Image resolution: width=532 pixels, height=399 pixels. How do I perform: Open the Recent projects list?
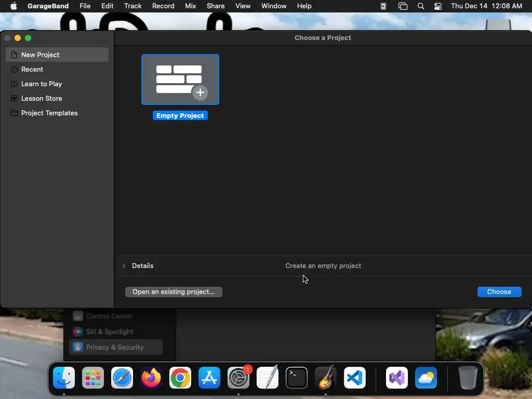coord(57,69)
